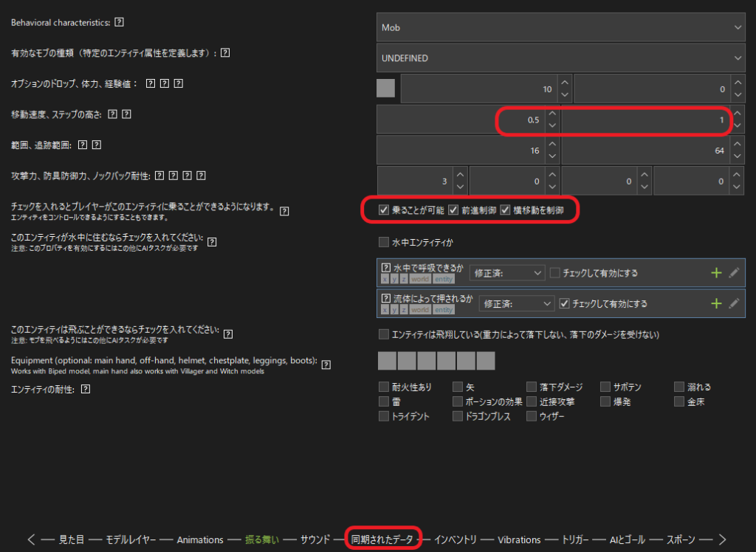756x552 pixels.
Task: Uncheck the 乗ることが可能 checkbox
Action: tap(383, 210)
